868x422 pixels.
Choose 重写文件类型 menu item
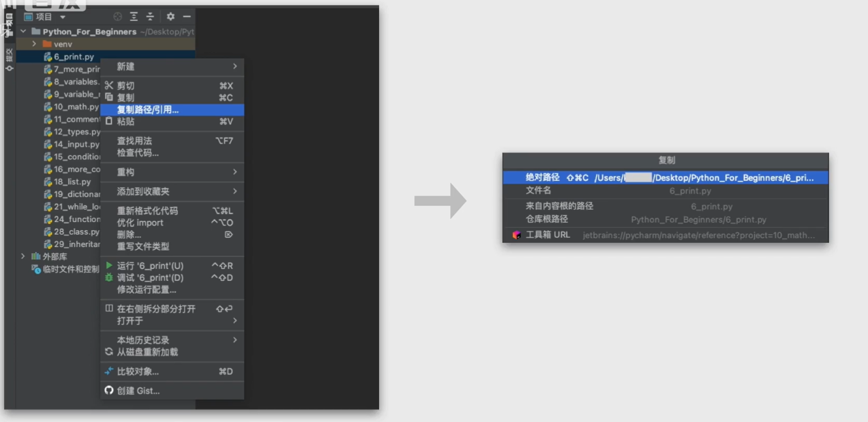pyautogui.click(x=172, y=246)
